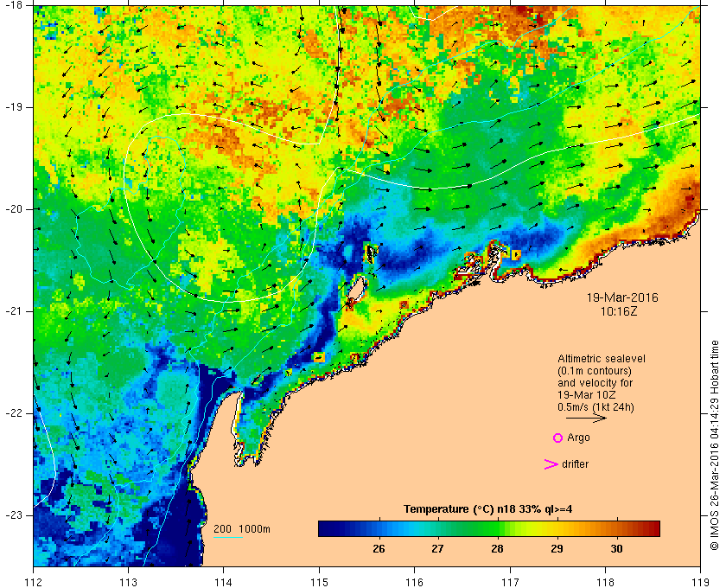Click the longitude label 112
The height and width of the screenshot is (588, 726).
tap(33, 582)
